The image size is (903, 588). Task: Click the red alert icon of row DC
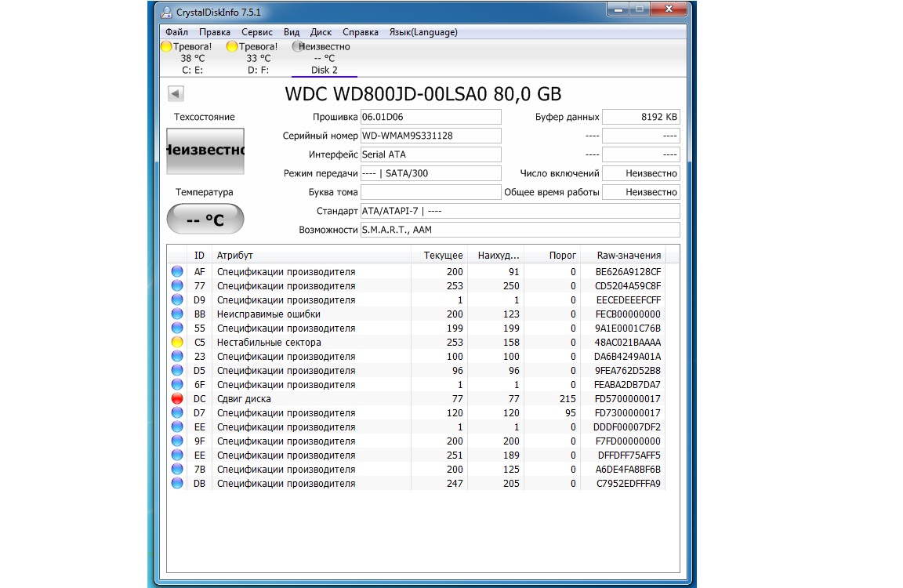click(x=177, y=398)
